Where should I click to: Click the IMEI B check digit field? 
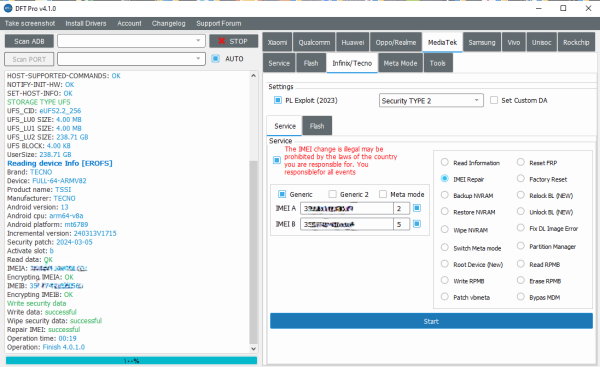point(401,224)
